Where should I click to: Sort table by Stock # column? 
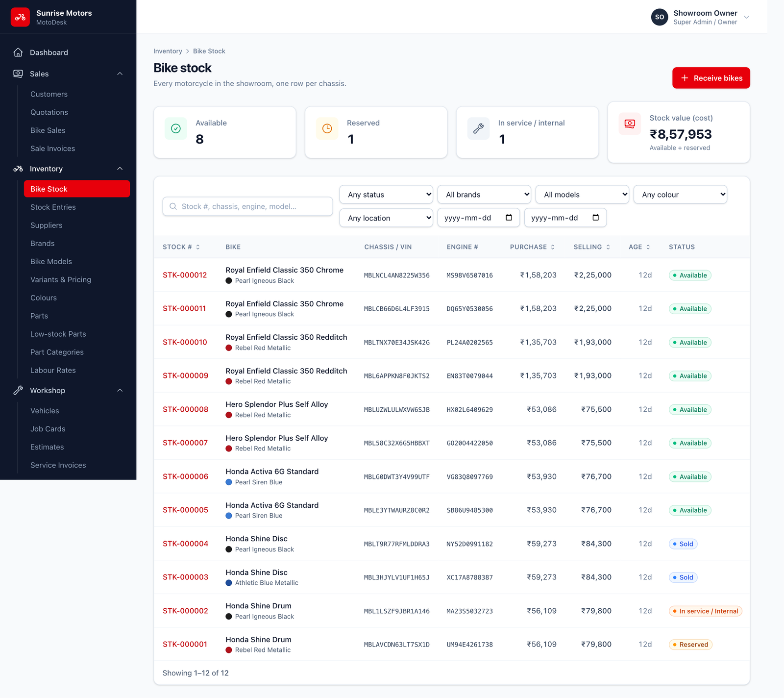(x=181, y=247)
